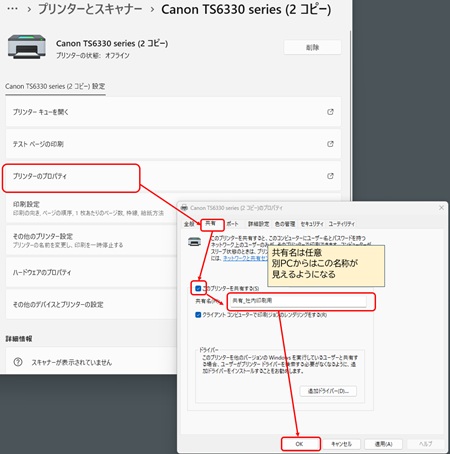This screenshot has width=450, height=454.
Task: Click the 共有名 text input field
Action: [x=298, y=301]
